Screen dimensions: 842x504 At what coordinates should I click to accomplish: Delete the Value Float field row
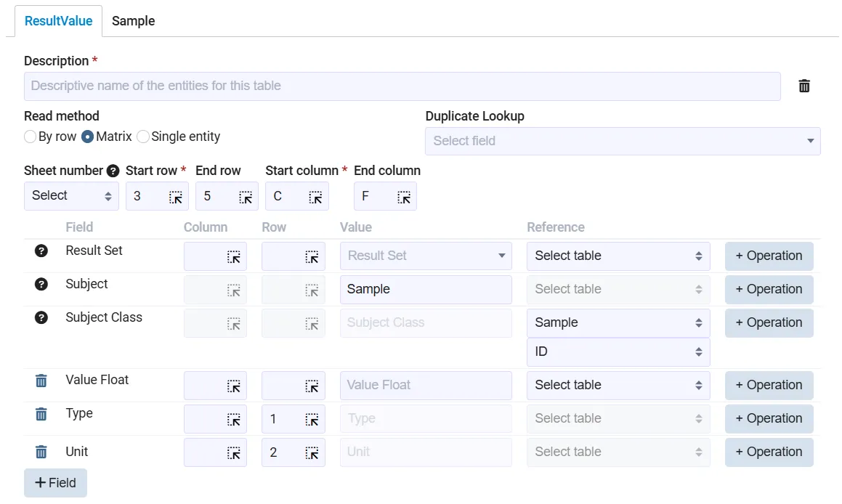[41, 381]
